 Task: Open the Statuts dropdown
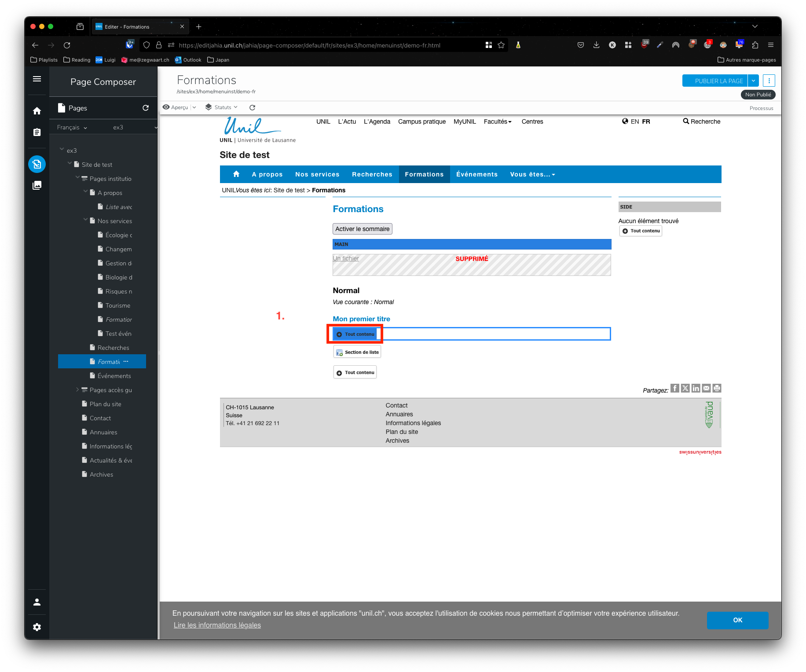click(x=222, y=107)
